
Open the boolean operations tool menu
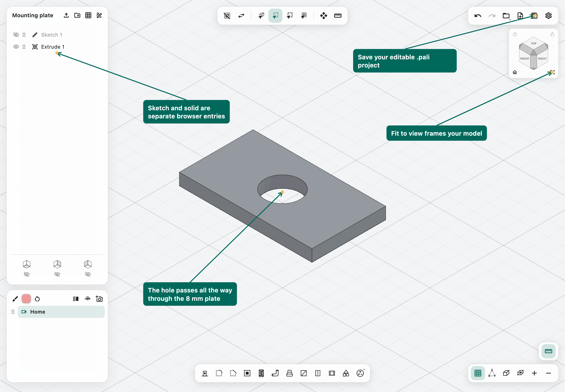click(360, 373)
